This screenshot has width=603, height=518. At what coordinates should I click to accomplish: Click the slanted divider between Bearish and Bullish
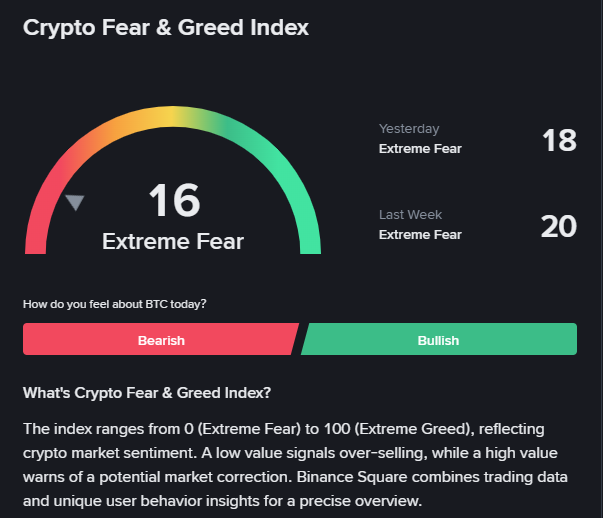pyautogui.click(x=300, y=339)
